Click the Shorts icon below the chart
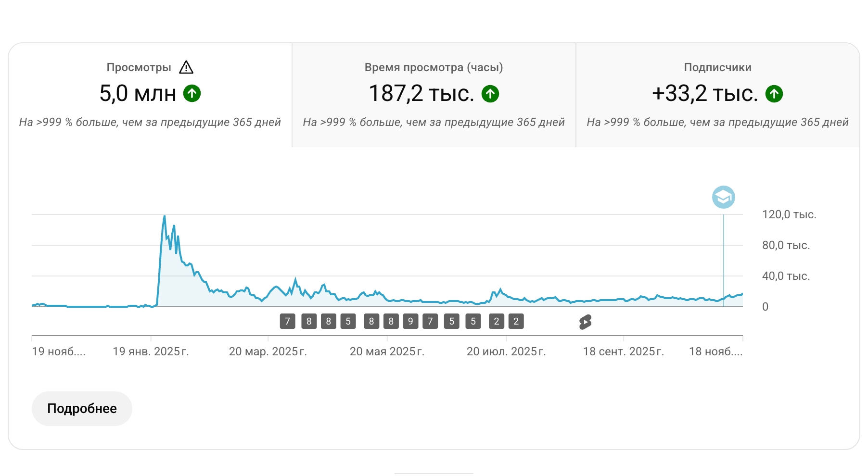The height and width of the screenshot is (476, 868). (x=585, y=322)
